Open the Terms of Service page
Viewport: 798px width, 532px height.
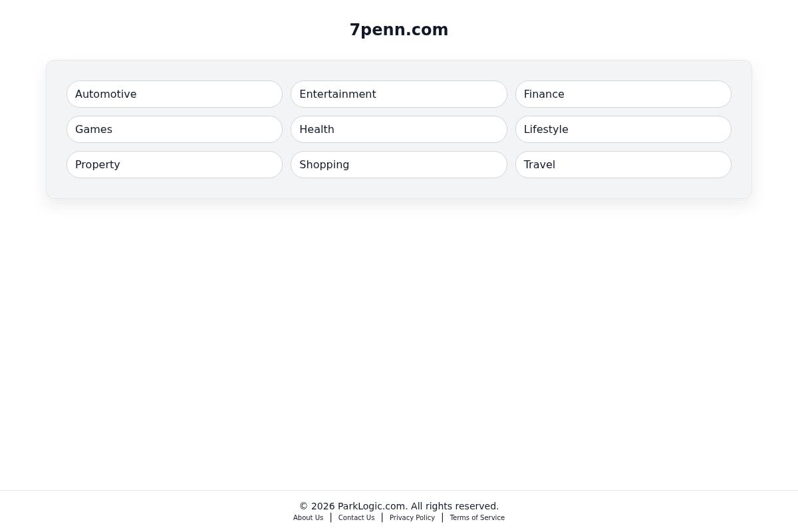[x=477, y=517]
